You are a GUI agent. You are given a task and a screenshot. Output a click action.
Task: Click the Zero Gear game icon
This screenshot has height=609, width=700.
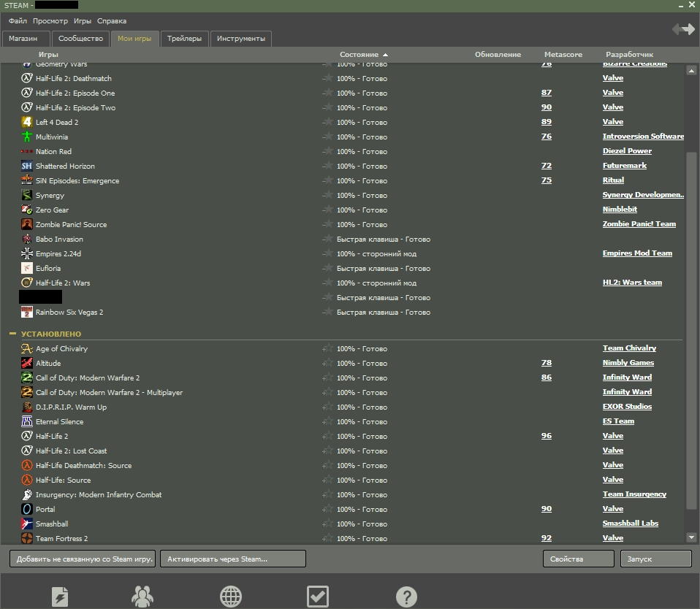(27, 210)
